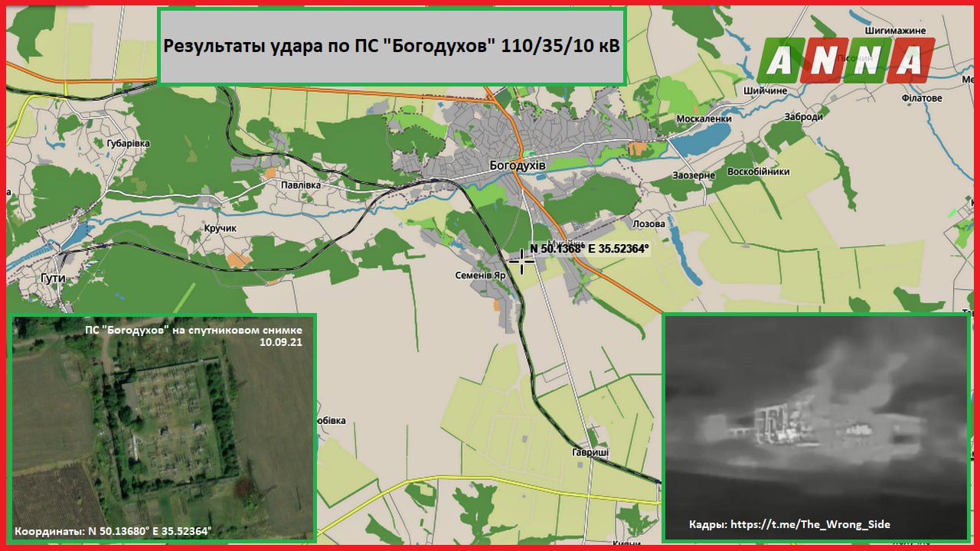The width and height of the screenshot is (980, 551).
Task: Click the ANNA logo
Action: point(845,60)
